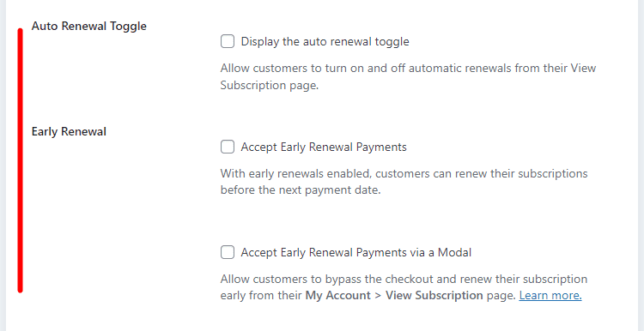644x331 pixels.
Task: Click the 'Allow customers to bypass the checkout' line
Action: (404, 279)
